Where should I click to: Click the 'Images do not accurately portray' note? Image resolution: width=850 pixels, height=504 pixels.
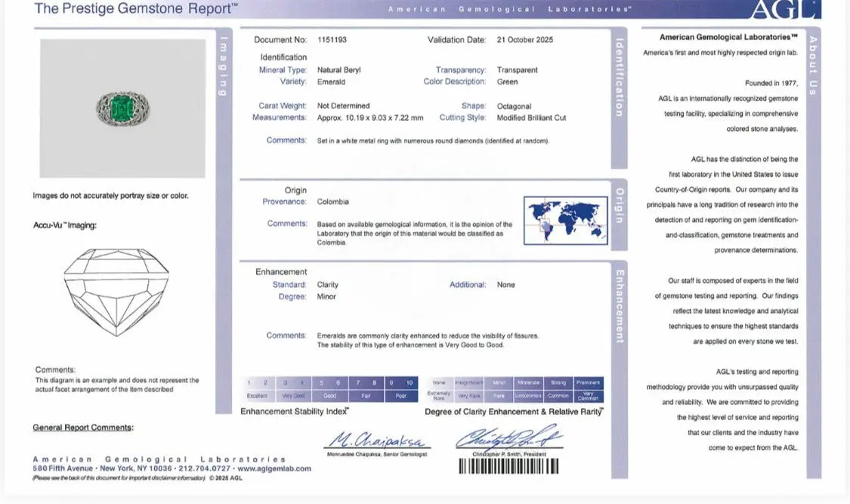tap(110, 196)
